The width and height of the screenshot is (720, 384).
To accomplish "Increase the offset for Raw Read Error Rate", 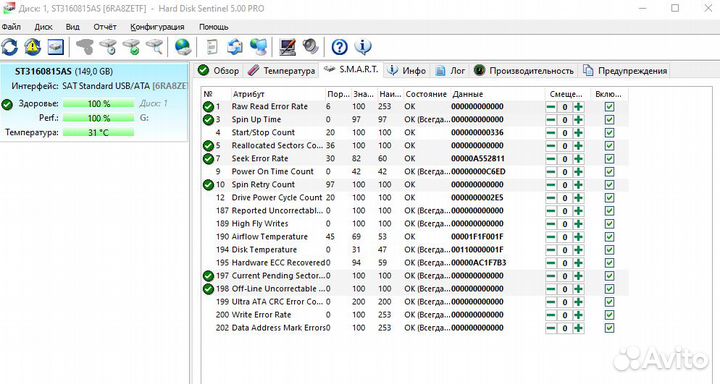I will point(579,107).
